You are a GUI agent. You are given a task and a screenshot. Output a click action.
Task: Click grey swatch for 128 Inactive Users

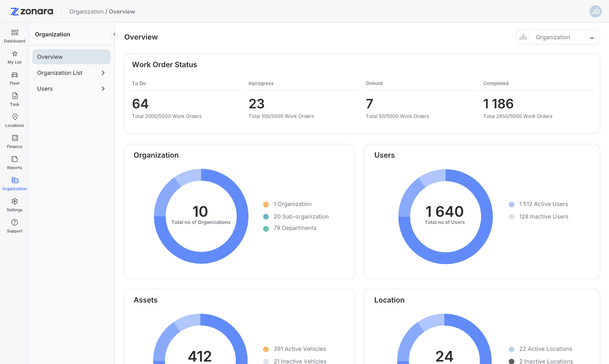(512, 217)
